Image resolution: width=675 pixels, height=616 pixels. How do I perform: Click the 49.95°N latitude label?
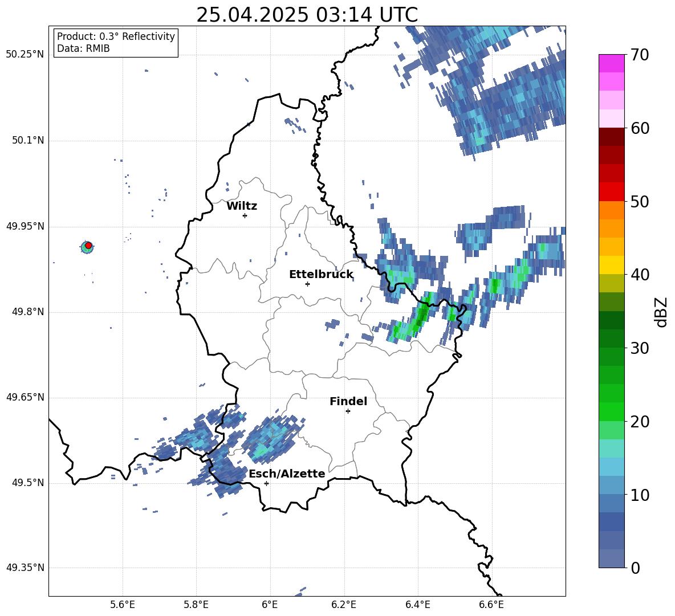click(25, 226)
